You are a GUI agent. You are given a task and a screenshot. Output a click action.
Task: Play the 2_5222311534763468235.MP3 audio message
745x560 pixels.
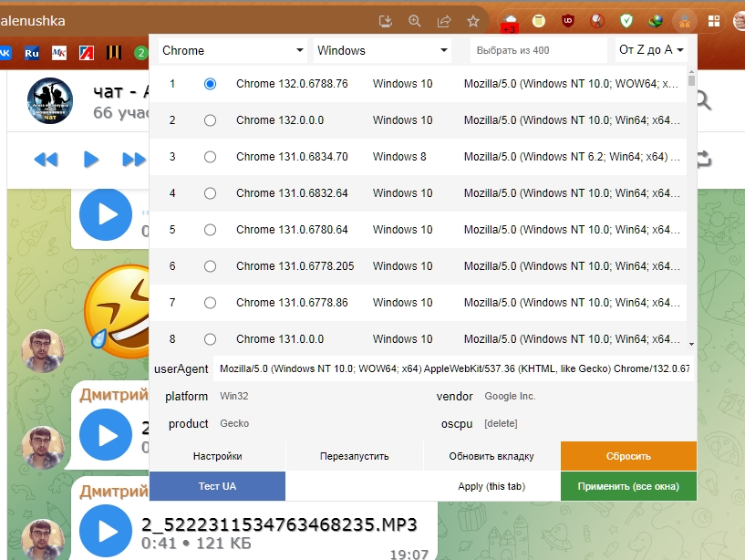click(x=106, y=532)
